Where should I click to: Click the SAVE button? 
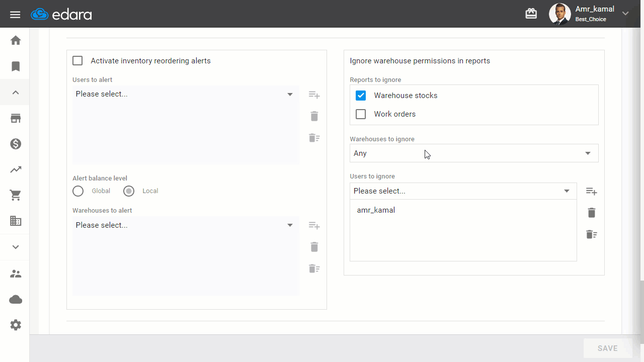(607, 348)
